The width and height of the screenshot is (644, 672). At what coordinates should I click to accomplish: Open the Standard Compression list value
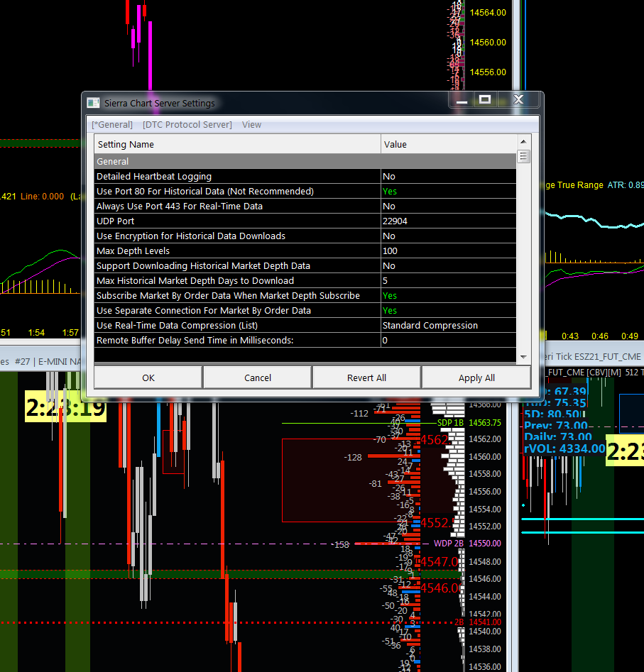click(x=448, y=325)
